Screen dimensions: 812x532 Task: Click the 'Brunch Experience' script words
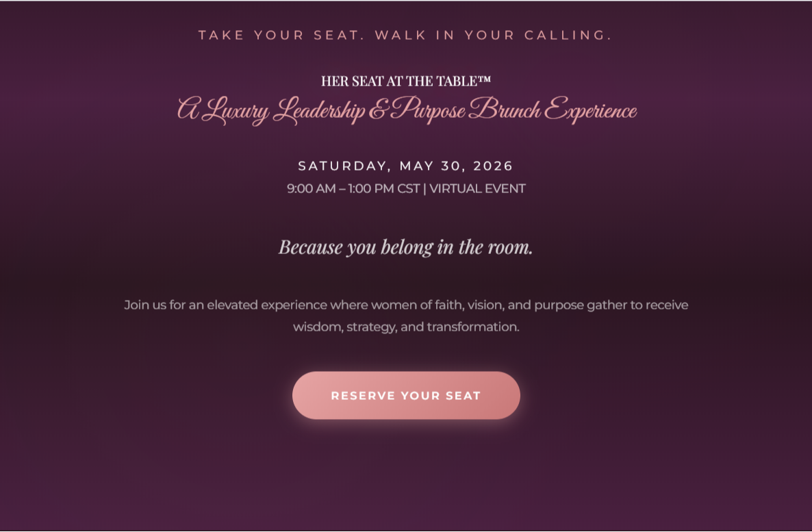pyautogui.click(x=553, y=110)
